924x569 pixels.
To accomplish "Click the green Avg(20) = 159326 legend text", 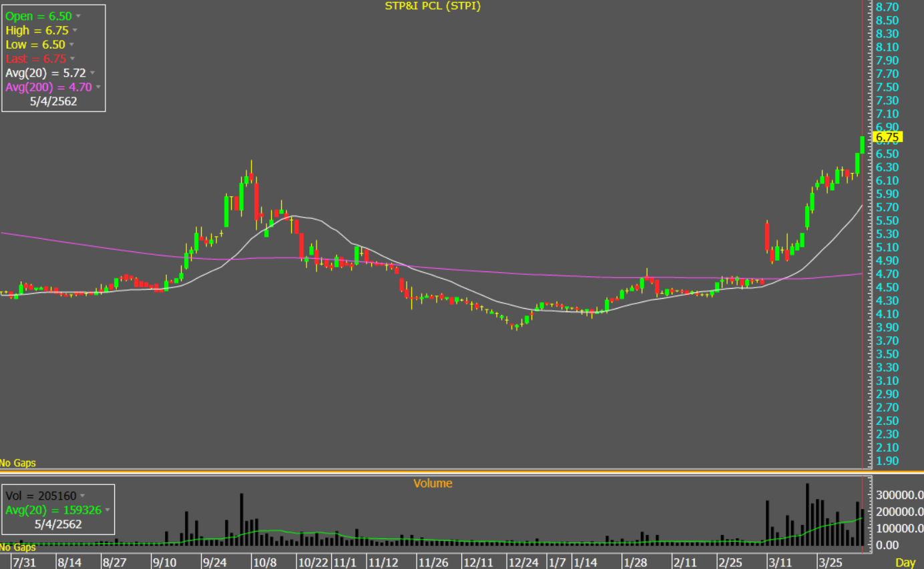I will tap(53, 510).
